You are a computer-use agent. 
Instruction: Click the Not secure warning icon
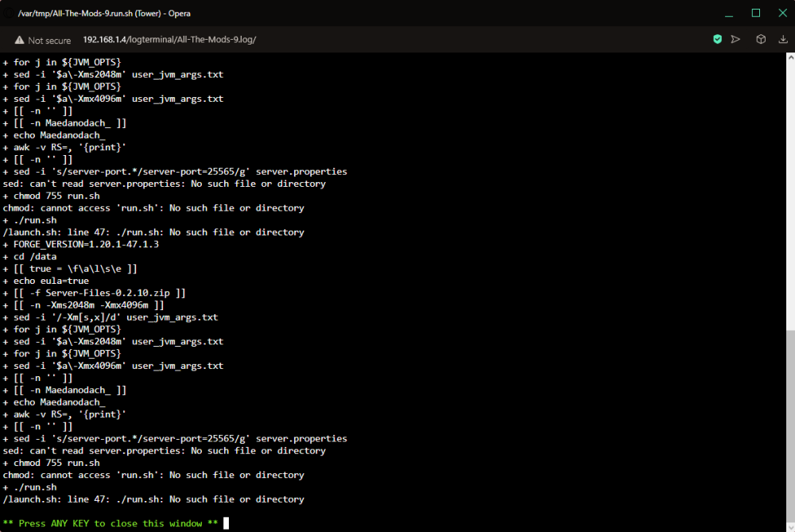point(19,40)
